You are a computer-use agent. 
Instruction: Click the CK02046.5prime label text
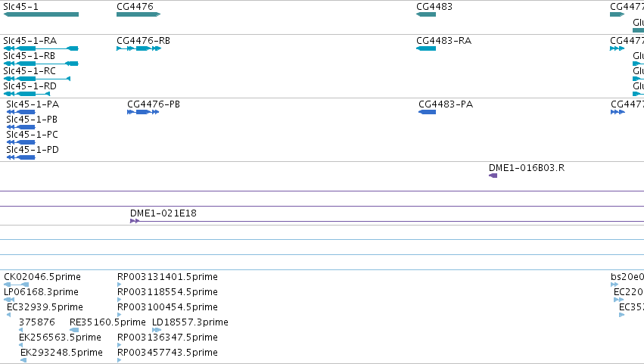[42, 277]
